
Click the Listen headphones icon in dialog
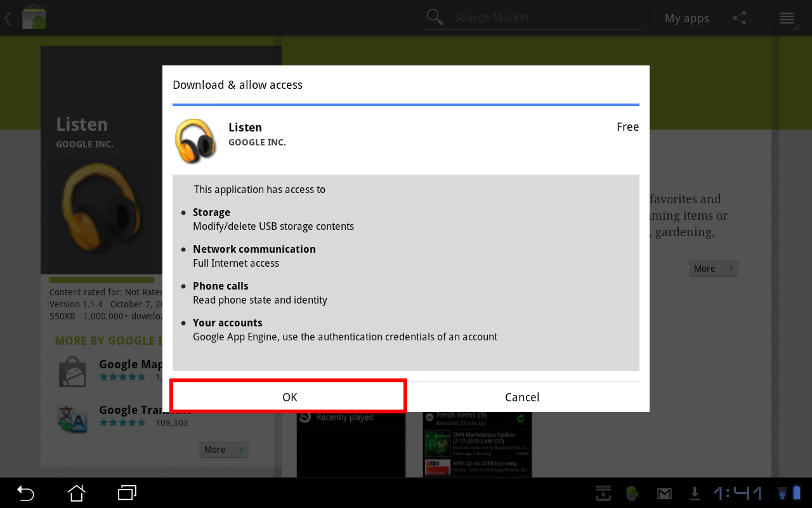click(195, 140)
